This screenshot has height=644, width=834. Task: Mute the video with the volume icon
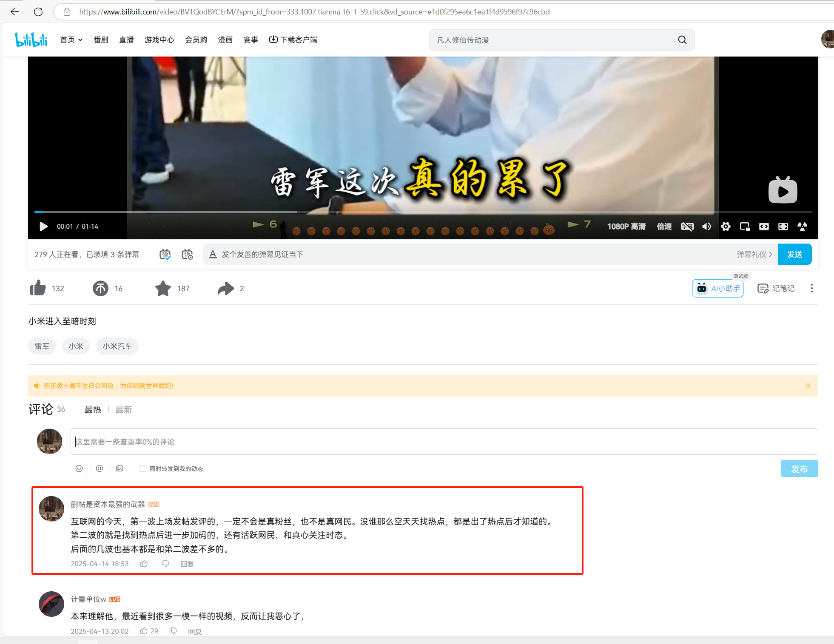(706, 227)
